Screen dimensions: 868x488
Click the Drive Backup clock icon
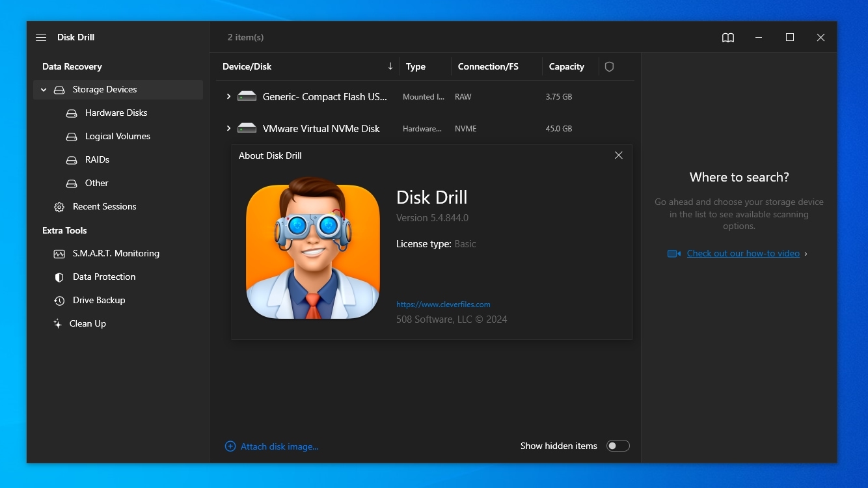click(x=59, y=301)
